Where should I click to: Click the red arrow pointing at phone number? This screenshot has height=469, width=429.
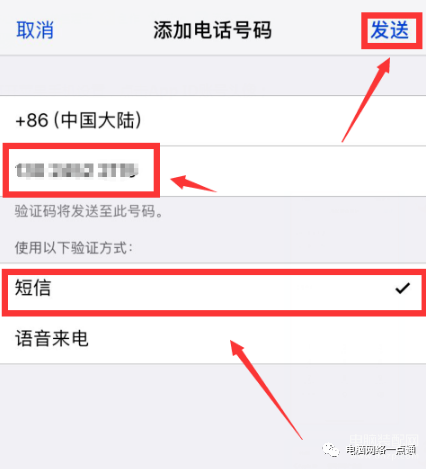click(193, 183)
